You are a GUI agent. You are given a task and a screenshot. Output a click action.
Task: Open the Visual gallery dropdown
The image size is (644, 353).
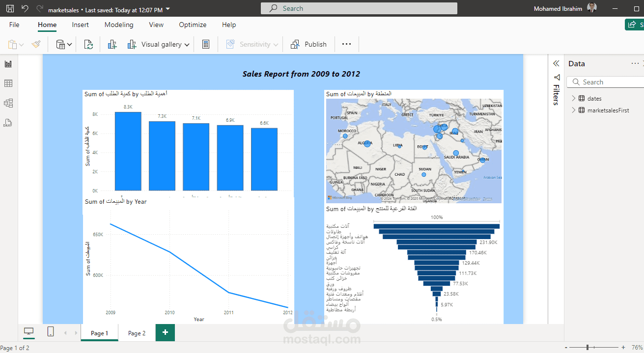(158, 44)
